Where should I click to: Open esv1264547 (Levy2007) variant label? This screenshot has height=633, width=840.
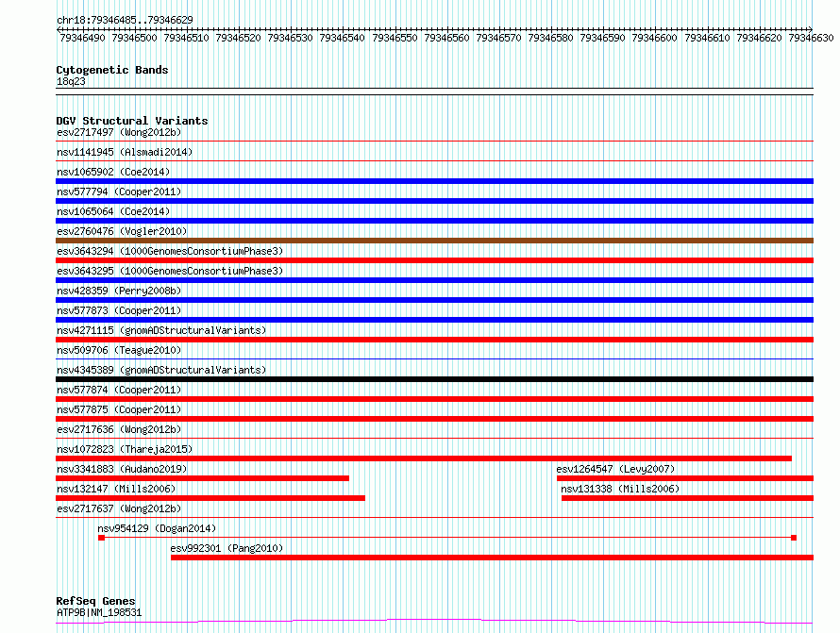(615, 469)
